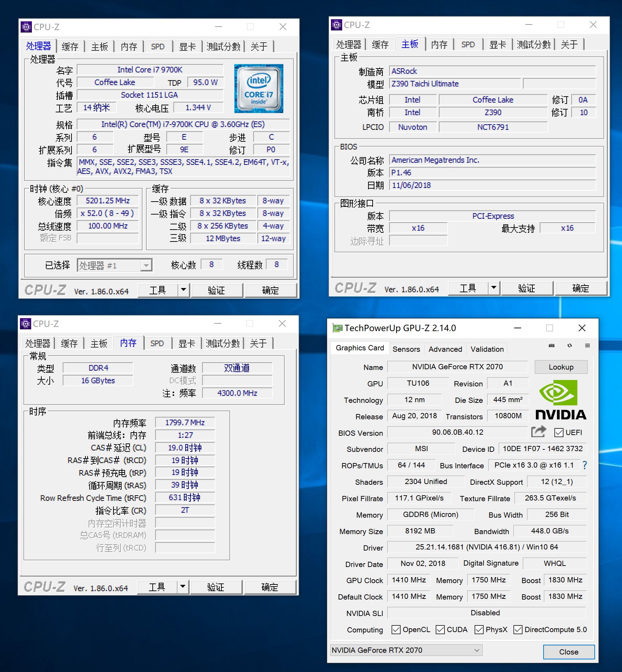Click the Lookup button in GPU-Z
Viewport: 622px width, 672px height.
561,367
